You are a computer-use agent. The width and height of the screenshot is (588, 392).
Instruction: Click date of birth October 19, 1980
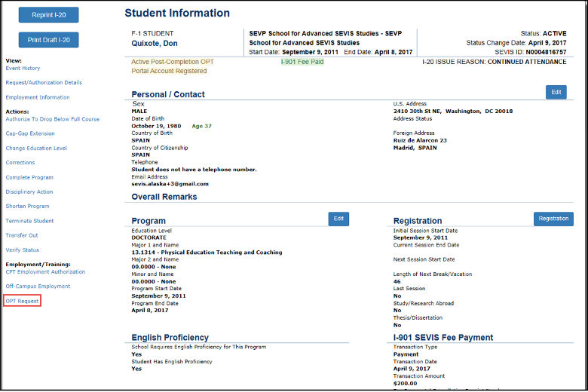click(156, 126)
